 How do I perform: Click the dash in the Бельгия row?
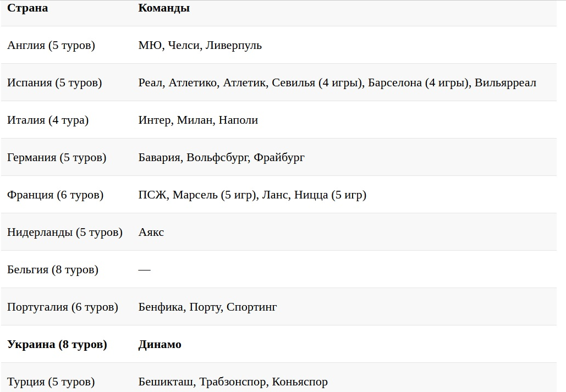coord(144,270)
